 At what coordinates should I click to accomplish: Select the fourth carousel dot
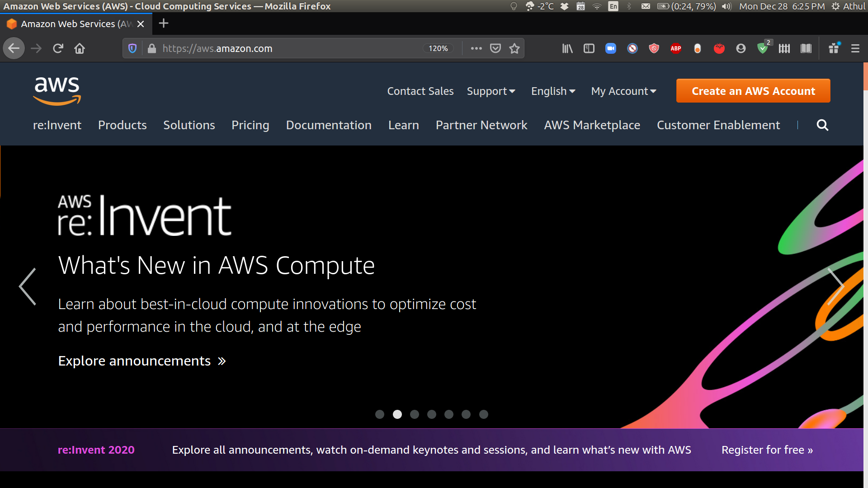click(x=432, y=414)
